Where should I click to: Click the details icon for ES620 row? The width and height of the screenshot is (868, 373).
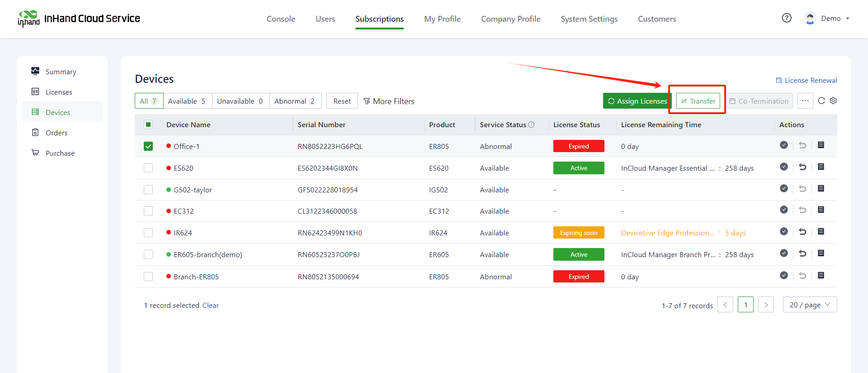click(821, 167)
